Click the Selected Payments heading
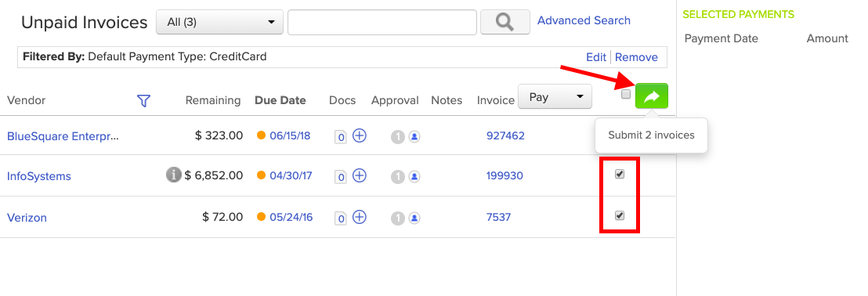 (739, 14)
